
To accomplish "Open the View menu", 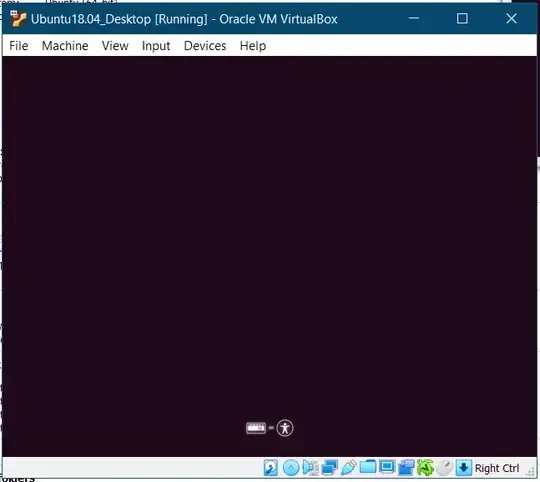I will pyautogui.click(x=115, y=46).
